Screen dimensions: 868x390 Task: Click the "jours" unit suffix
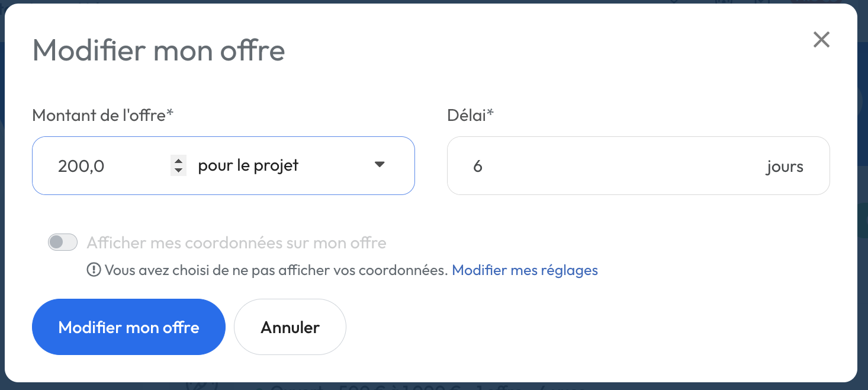784,167
